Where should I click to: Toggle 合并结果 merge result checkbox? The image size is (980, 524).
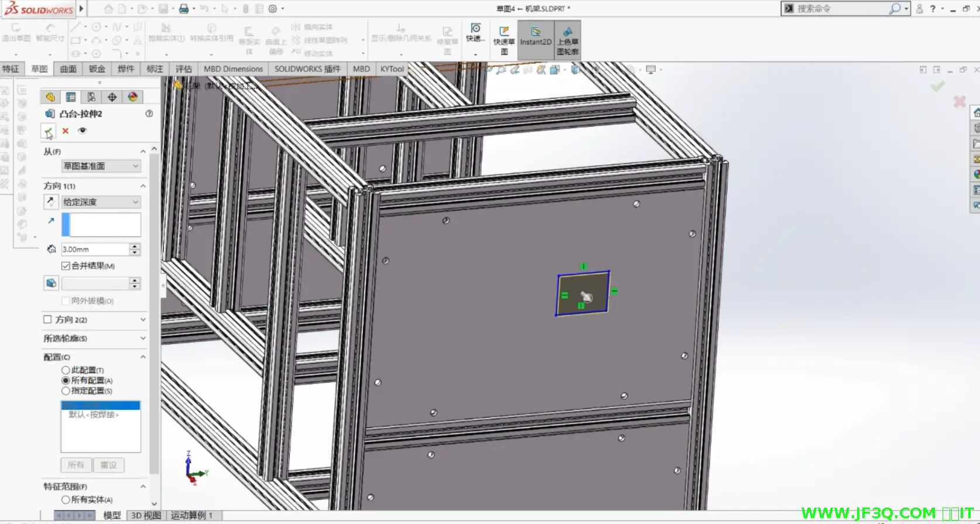point(66,266)
